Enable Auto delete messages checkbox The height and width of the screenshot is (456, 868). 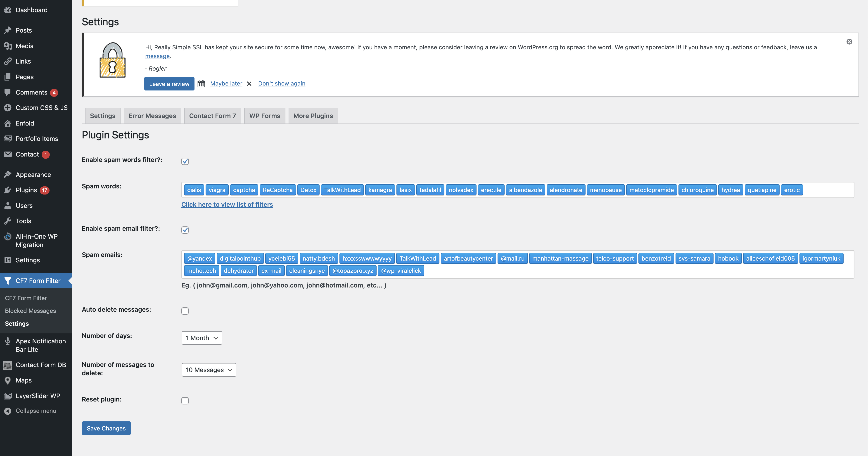(185, 311)
